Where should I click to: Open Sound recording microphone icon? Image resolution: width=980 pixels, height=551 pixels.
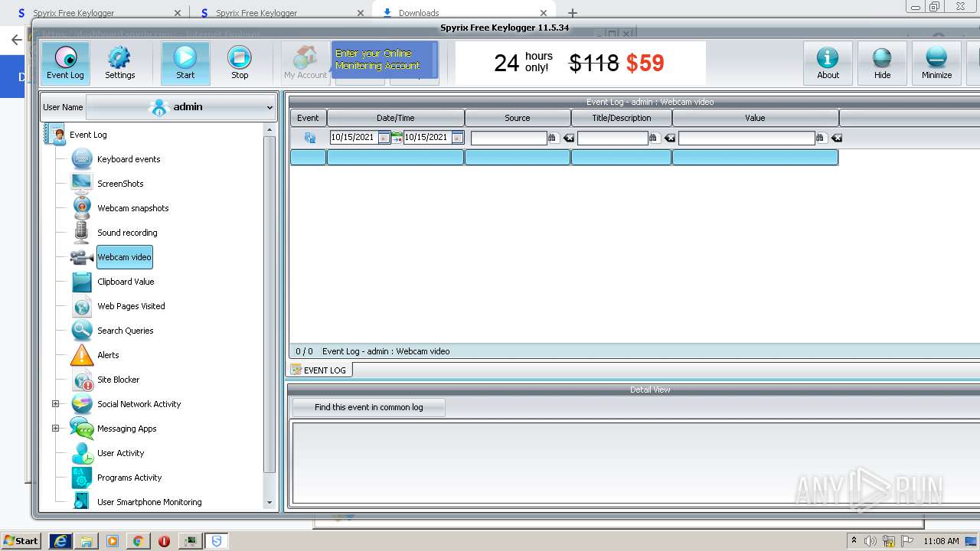tap(82, 232)
